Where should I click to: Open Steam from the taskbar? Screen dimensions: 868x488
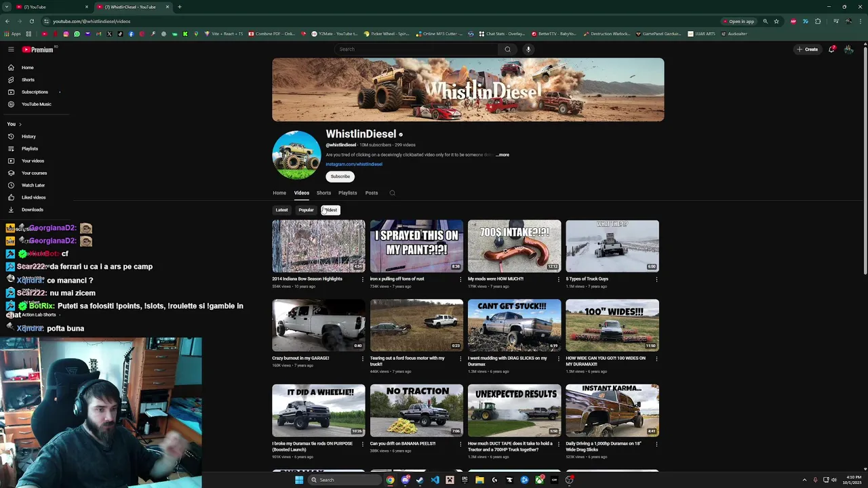(420, 480)
